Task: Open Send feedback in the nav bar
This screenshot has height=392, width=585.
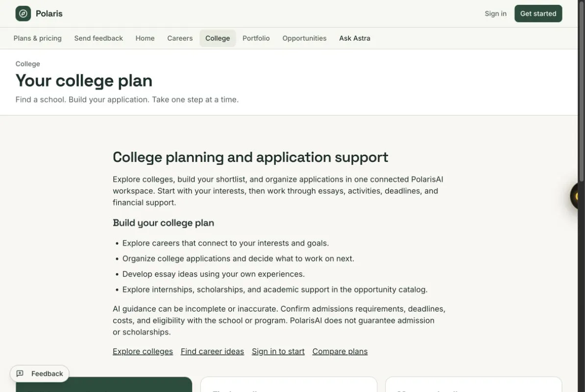Action: (x=98, y=38)
